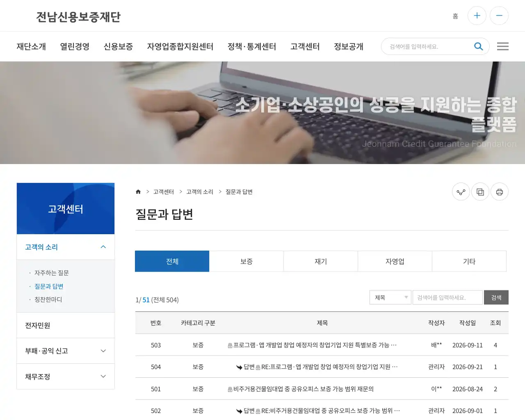Click the zoom out minus icon

(499, 16)
